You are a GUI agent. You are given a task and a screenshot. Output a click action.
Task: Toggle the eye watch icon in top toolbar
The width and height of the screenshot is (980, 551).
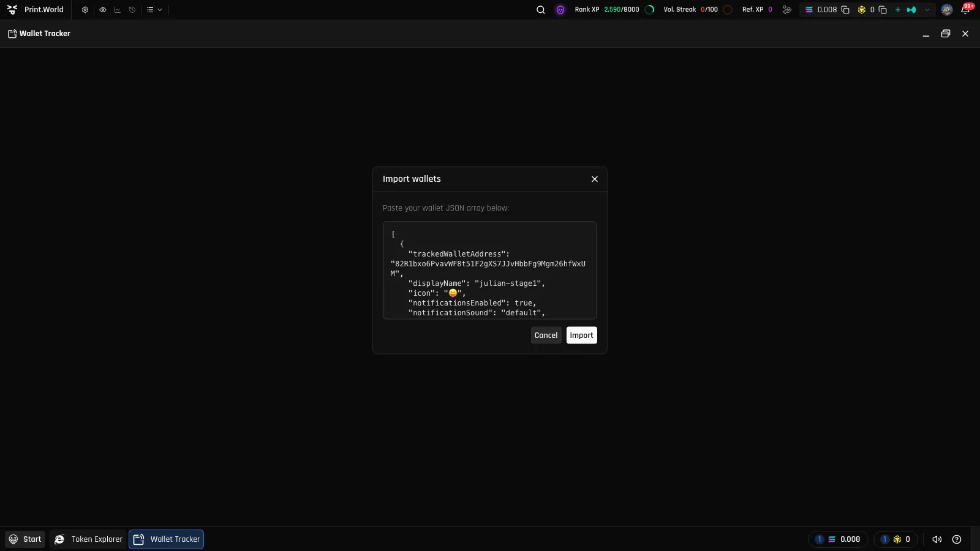tap(102, 10)
